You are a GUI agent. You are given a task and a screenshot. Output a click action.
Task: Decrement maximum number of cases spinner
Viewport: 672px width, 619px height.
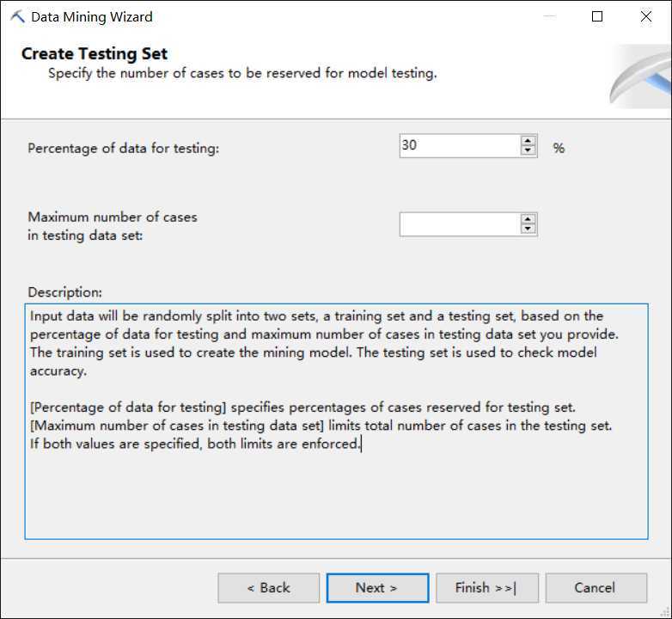tap(528, 230)
